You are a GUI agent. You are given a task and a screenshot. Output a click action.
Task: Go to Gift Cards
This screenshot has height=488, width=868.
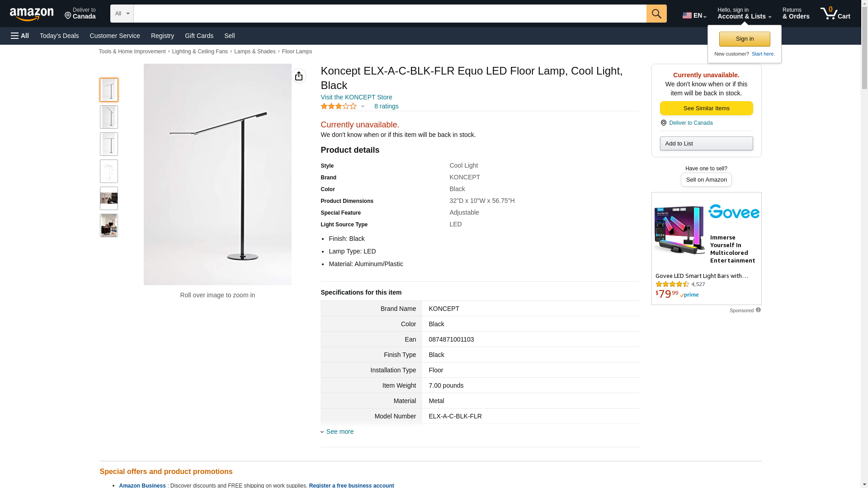click(199, 36)
